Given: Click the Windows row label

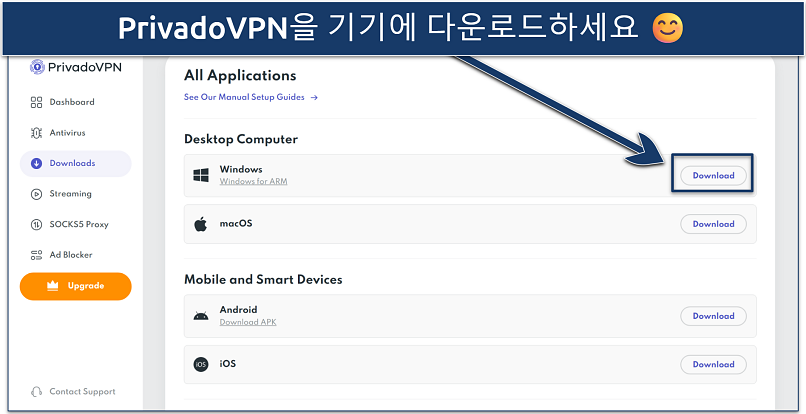Looking at the screenshot, I should tap(241, 169).
